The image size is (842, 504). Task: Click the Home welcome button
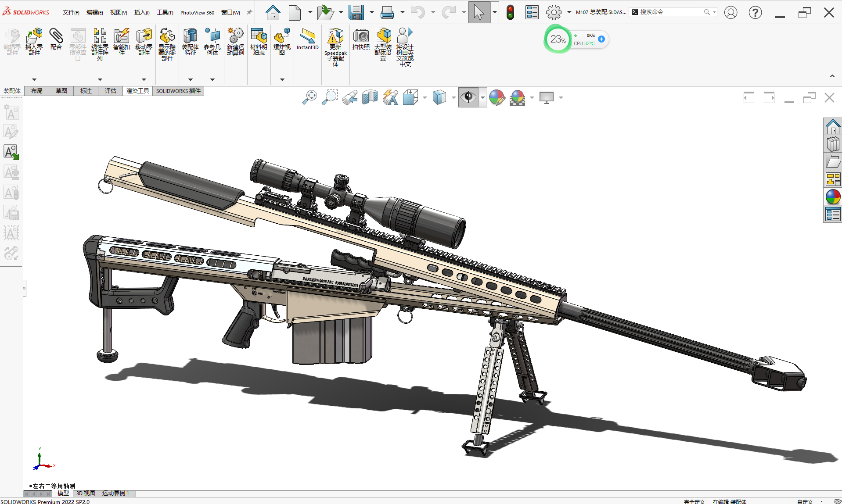[273, 12]
